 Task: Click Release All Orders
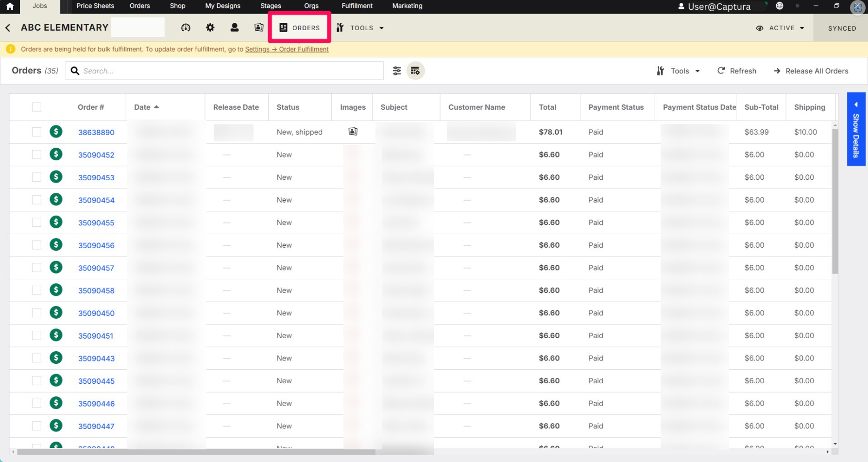(x=811, y=71)
